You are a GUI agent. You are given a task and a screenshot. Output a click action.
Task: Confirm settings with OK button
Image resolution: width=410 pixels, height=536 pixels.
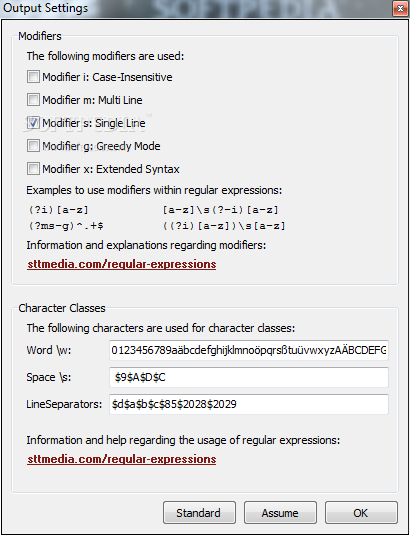tap(361, 512)
